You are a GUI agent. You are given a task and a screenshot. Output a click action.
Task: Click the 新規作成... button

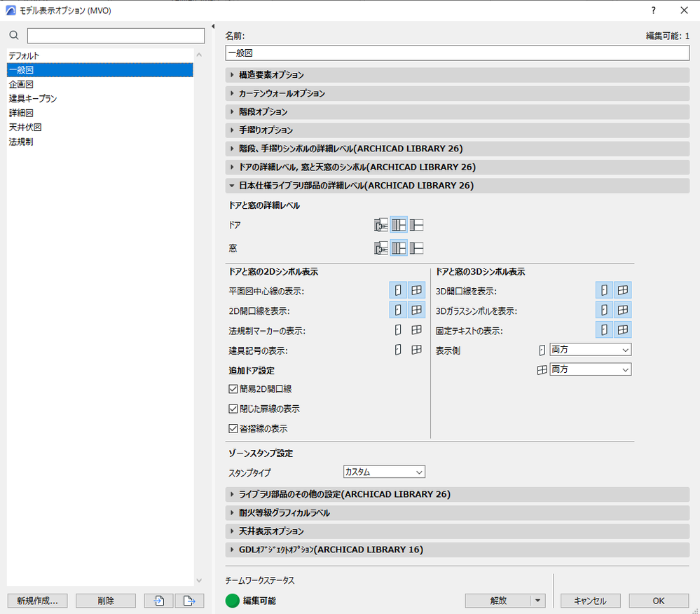pyautogui.click(x=38, y=601)
